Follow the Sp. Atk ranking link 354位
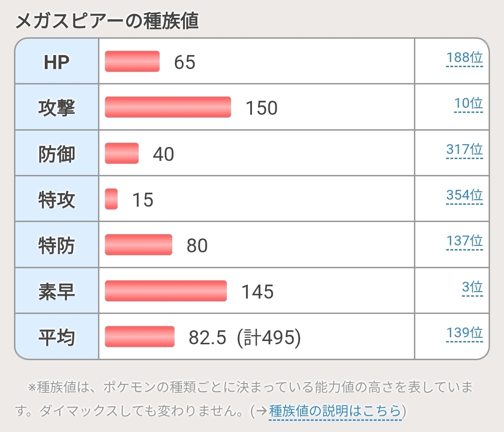 pyautogui.click(x=464, y=195)
